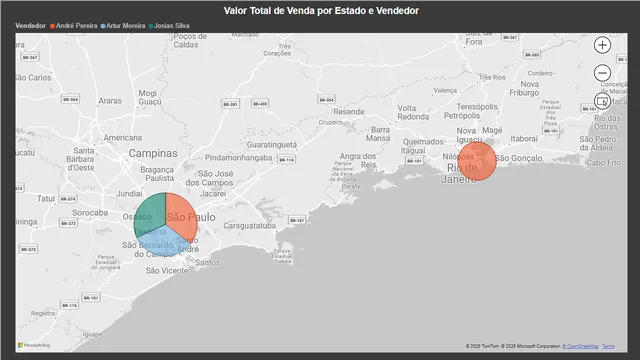Click the Microsoft Bing logo
The width and height of the screenshot is (640, 360).
pos(34,345)
